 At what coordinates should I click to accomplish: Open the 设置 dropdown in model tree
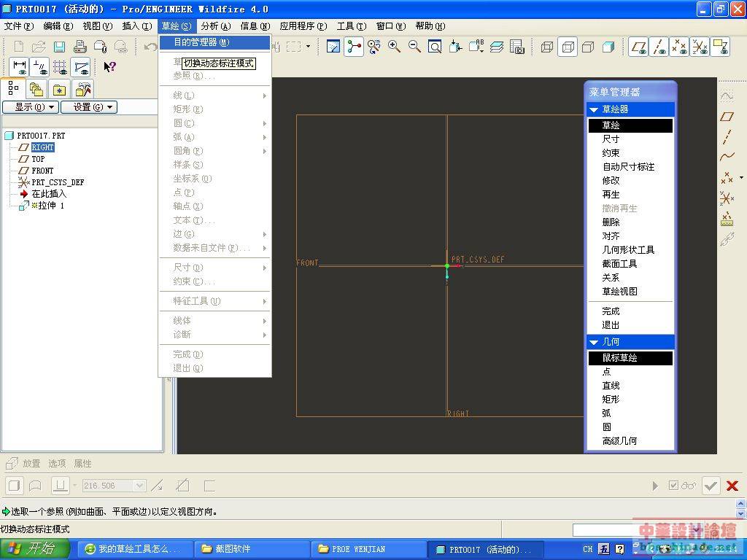pos(89,107)
